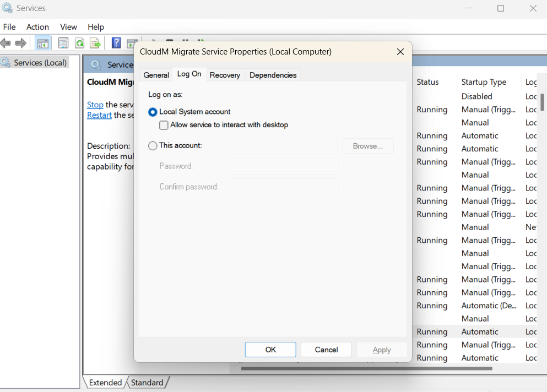The image size is (547, 392).
Task: Select the Local System account radio button
Action: pos(153,112)
